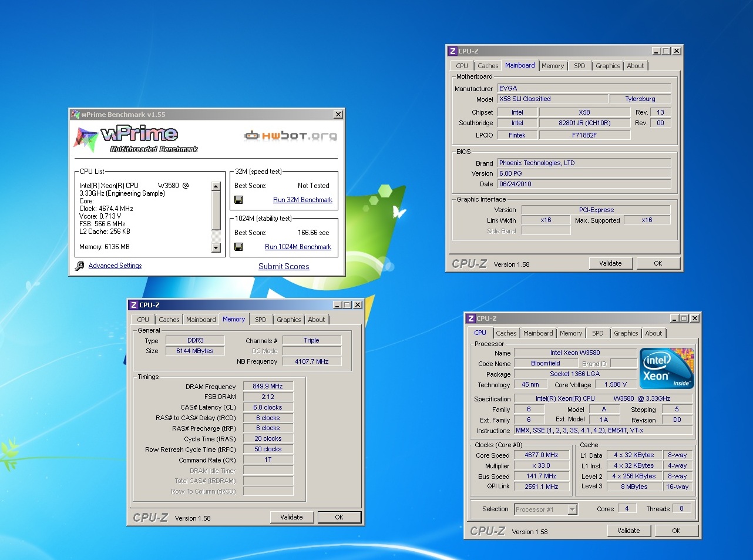Click the wrench icon beside Advanced Settings
Image resolution: width=753 pixels, height=560 pixels.
point(79,266)
